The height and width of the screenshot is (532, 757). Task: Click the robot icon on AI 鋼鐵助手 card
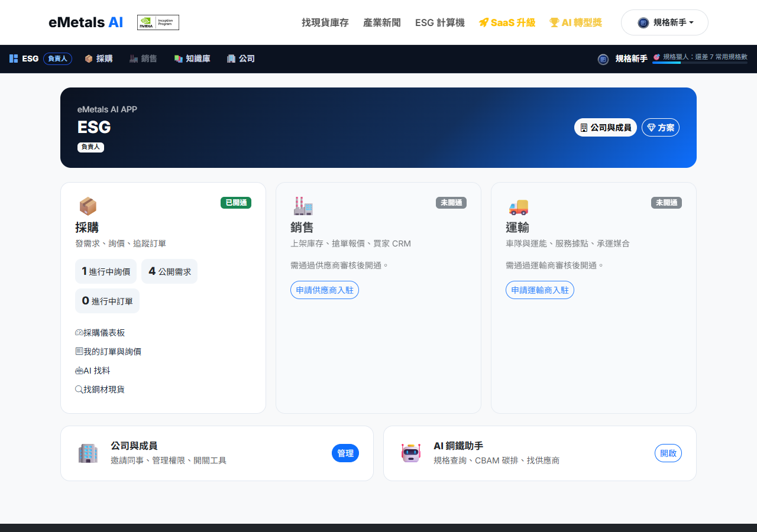tap(410, 453)
